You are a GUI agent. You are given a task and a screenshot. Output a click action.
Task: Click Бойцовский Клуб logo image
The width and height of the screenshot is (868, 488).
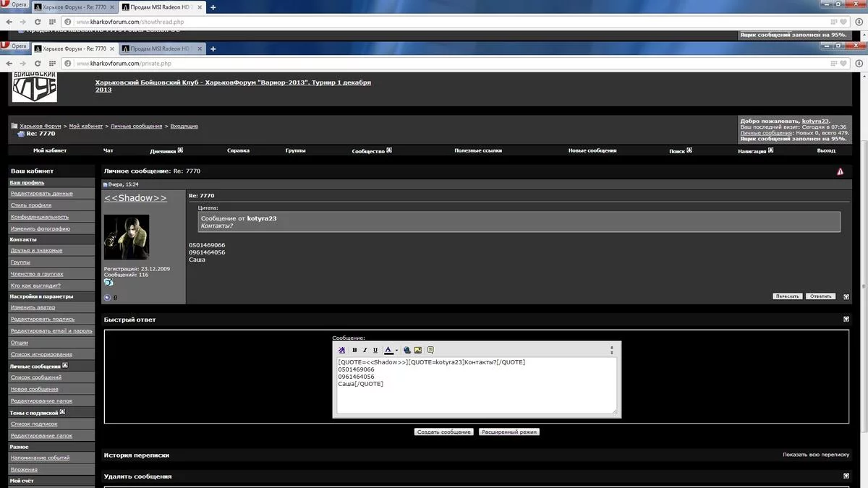34,87
